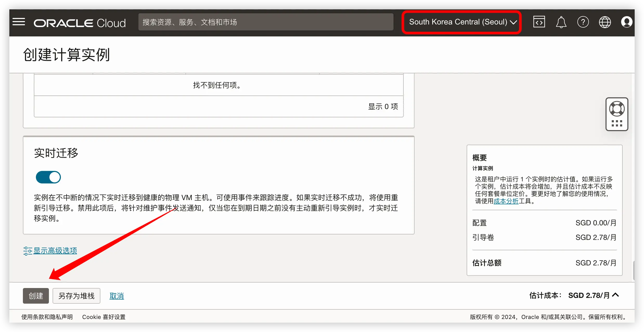The image size is (644, 332).
Task: Click the Oracle Cloud logo
Action: [x=80, y=23]
